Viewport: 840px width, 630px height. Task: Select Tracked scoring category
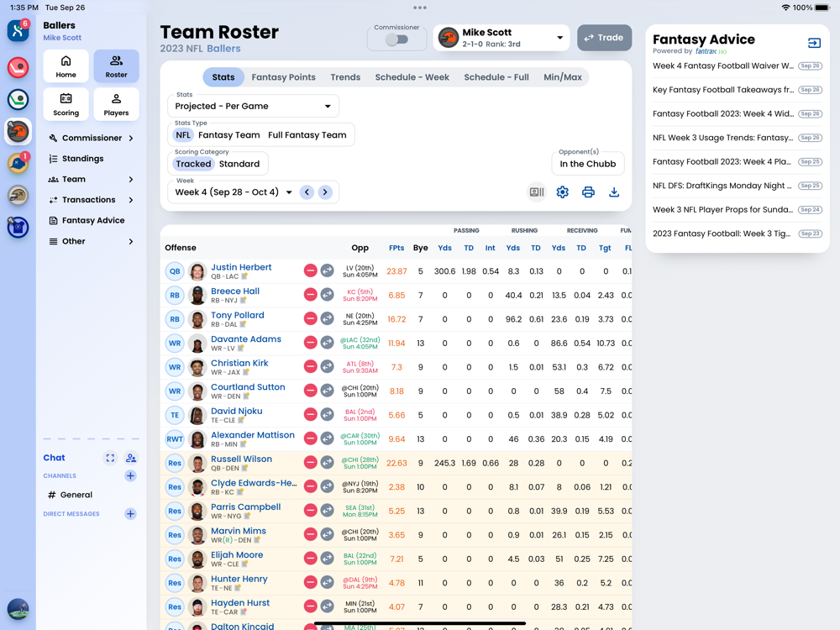tap(193, 164)
